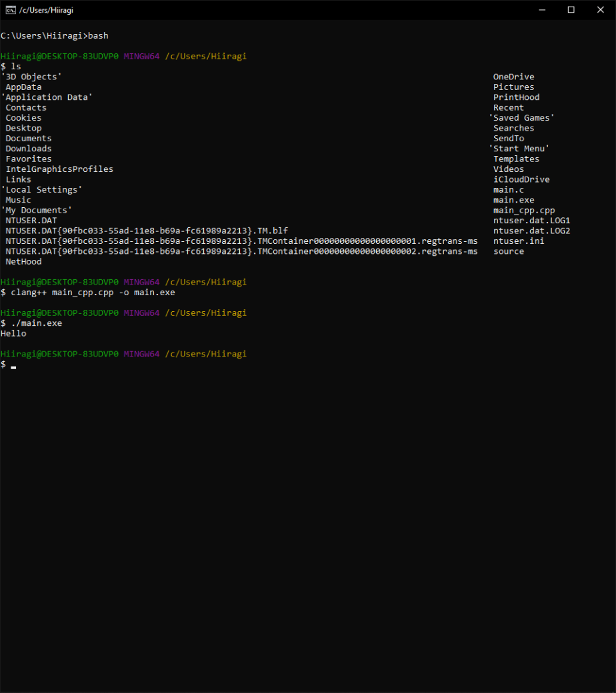Screen dimensions: 616x693
Task: Click the main.c file name in listing
Action: [x=508, y=190]
